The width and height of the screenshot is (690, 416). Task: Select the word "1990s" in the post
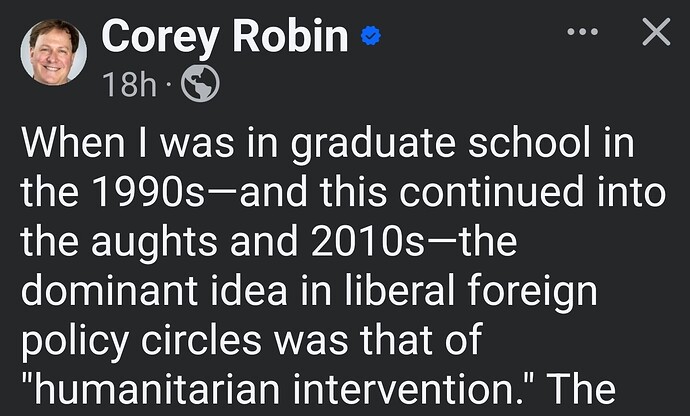point(150,192)
